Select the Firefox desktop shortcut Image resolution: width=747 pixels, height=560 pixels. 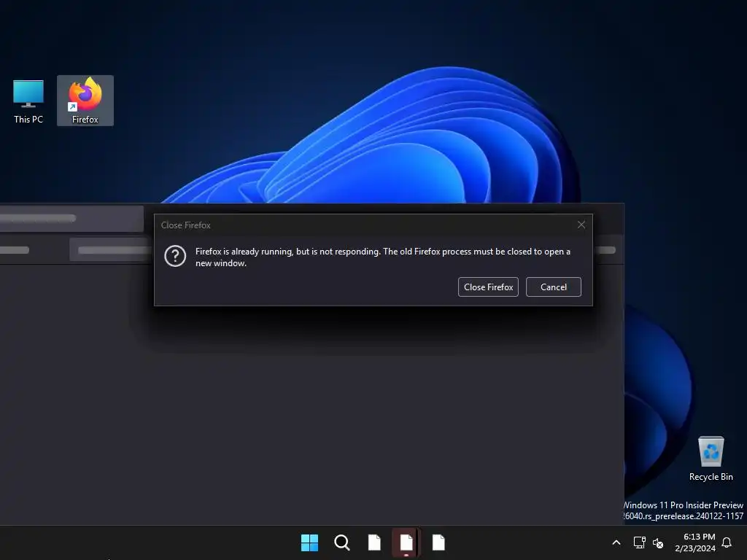(85, 101)
